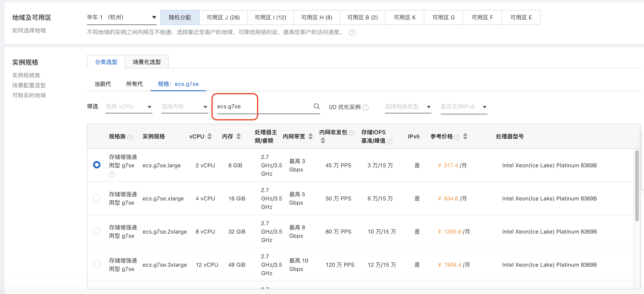Choose the ecs.g7se.3xlarge instance radio button
The height and width of the screenshot is (294, 644).
pos(97,264)
